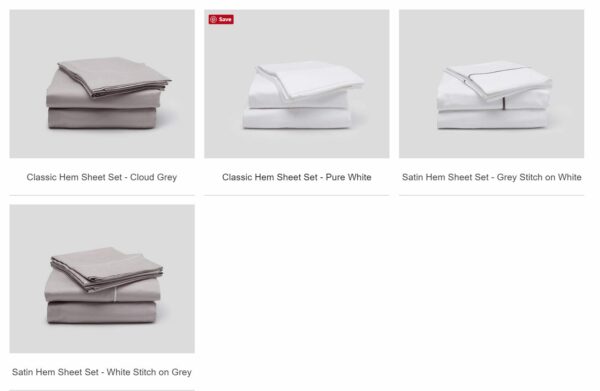This screenshot has width=600, height=391.
Task: Follow the 'Classic Hem Sheet Set - Cloud Grey' link
Action: coord(102,177)
